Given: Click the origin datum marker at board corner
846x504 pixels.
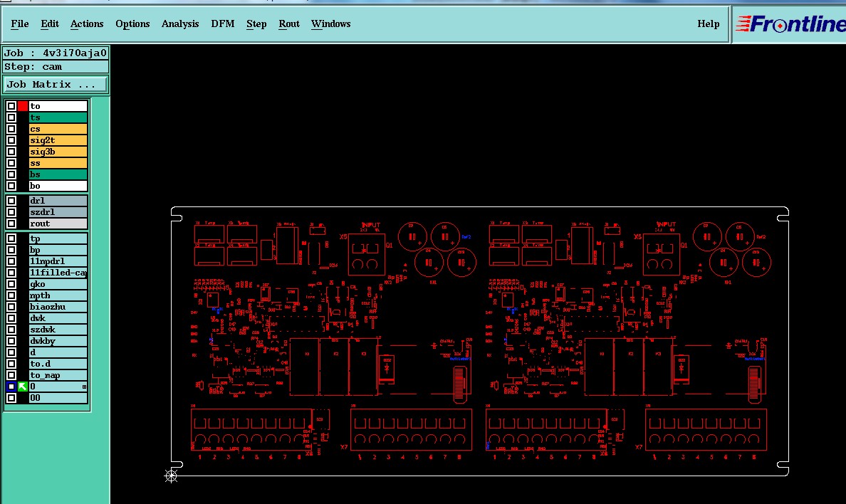Looking at the screenshot, I should [171, 476].
